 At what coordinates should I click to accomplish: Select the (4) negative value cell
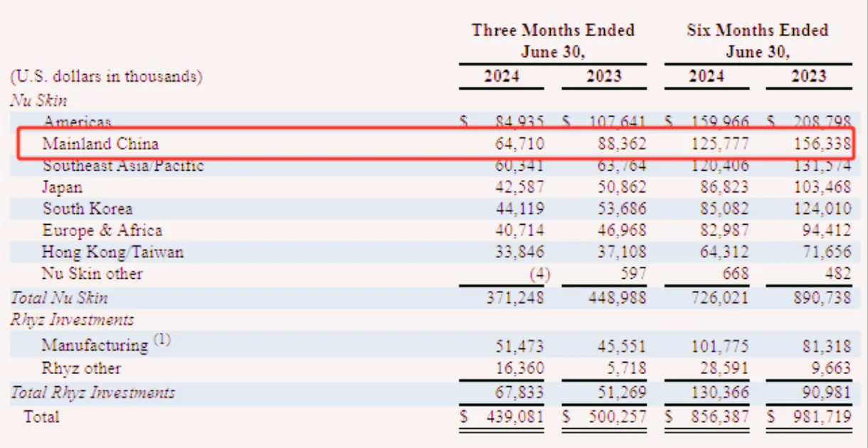[x=539, y=274]
